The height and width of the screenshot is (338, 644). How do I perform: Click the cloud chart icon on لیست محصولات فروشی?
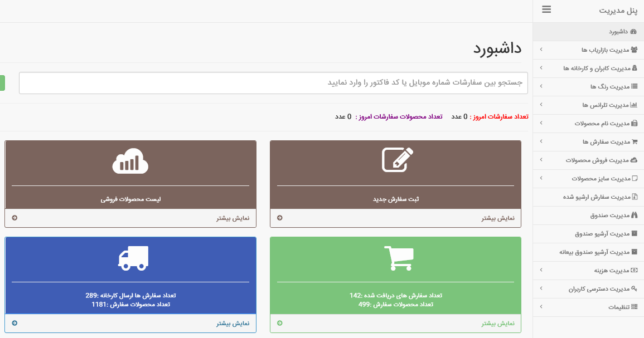tap(130, 160)
